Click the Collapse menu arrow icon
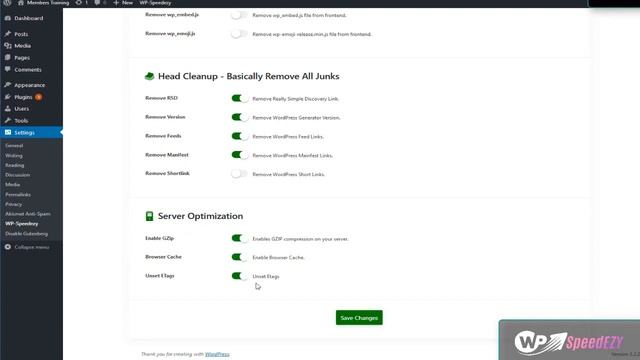The width and height of the screenshot is (640, 360). [8, 247]
